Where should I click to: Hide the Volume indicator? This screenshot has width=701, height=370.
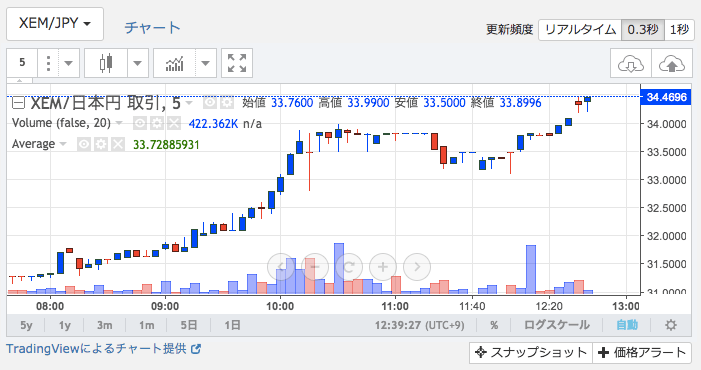(140, 123)
